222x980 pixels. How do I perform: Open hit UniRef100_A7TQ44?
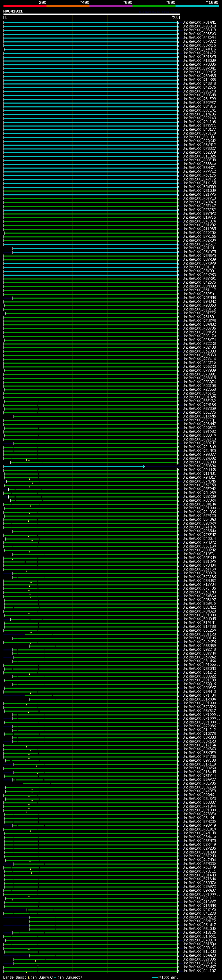click(199, 807)
